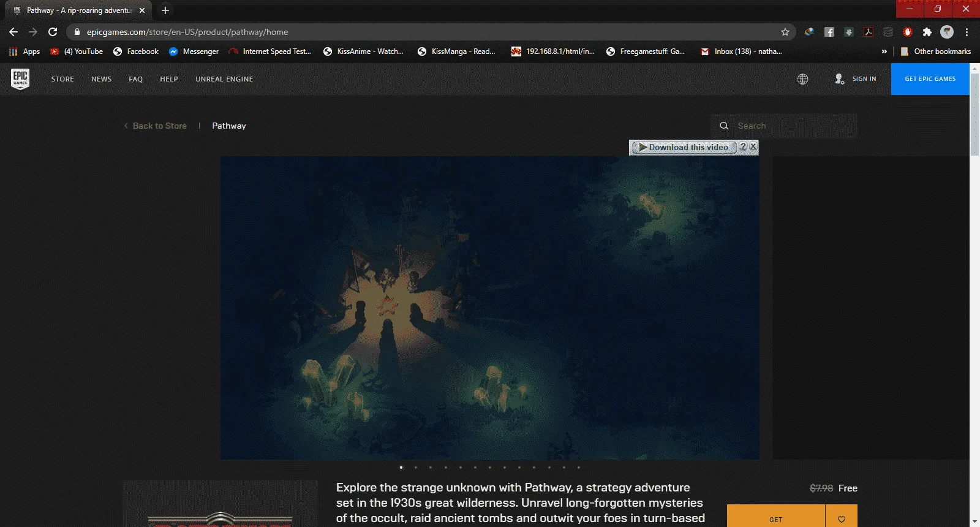Open the gray stacked-disks extension
Screen dimensions: 980x527
(888, 32)
